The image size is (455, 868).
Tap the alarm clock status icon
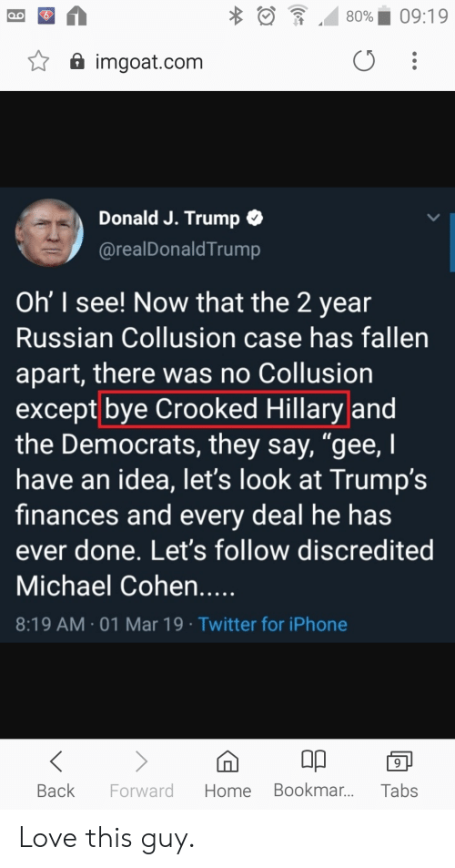266,16
